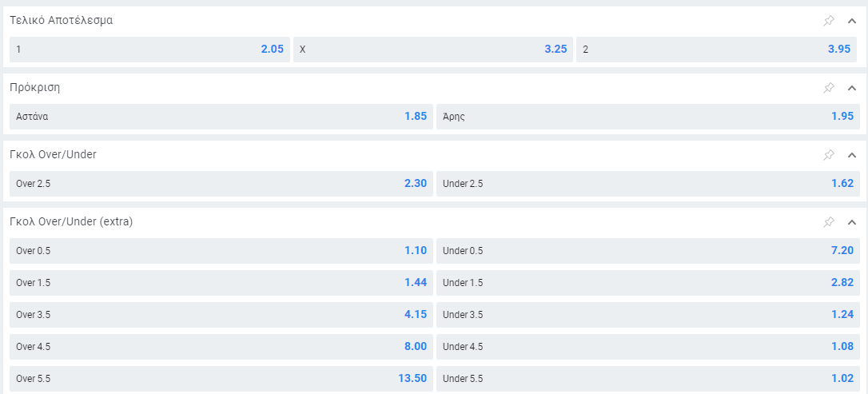Choose Under 2.5 goals at 1.62
This screenshot has height=394, width=868.
coord(647,183)
